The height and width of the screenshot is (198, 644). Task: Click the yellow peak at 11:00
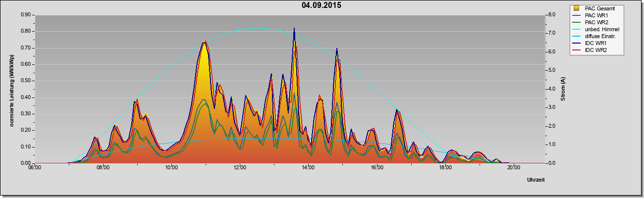point(204,44)
